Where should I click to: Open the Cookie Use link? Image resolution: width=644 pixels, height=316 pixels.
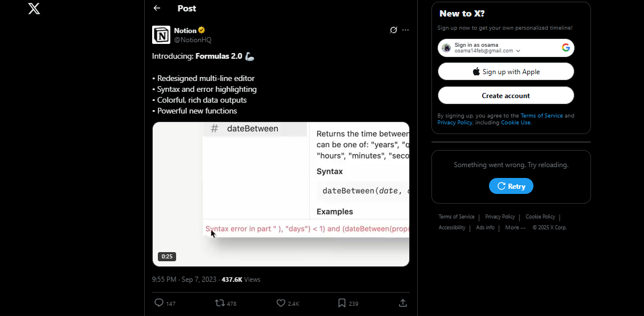tap(516, 123)
